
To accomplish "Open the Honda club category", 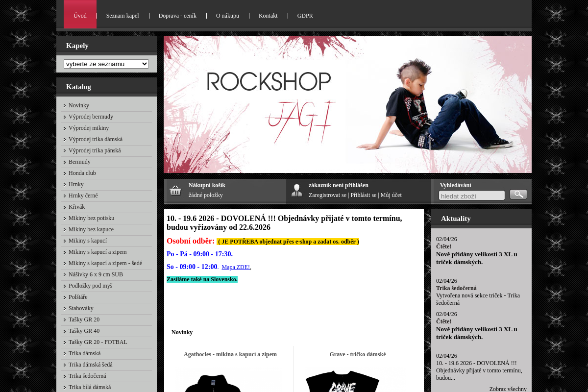I will [x=82, y=173].
